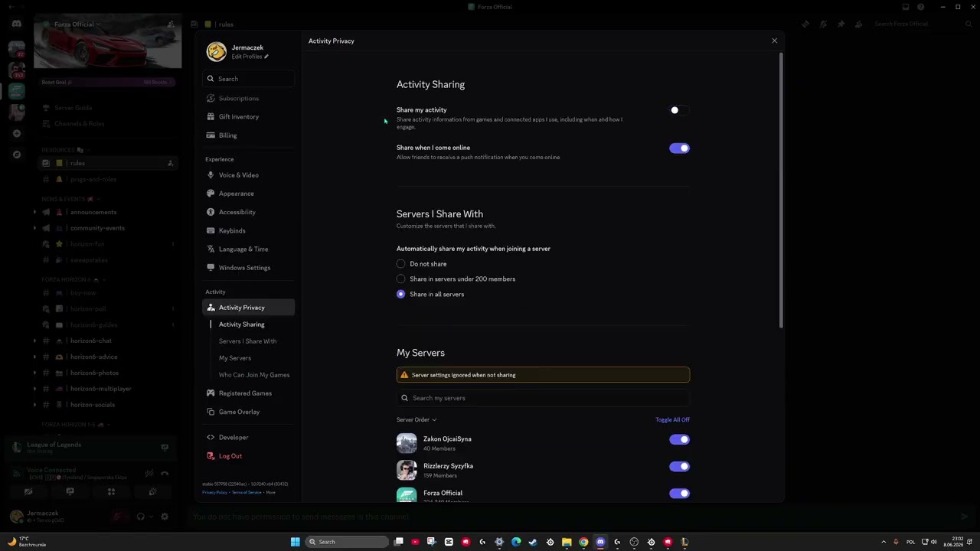
Task: Click the Windows taskbar Search box
Action: [347, 542]
